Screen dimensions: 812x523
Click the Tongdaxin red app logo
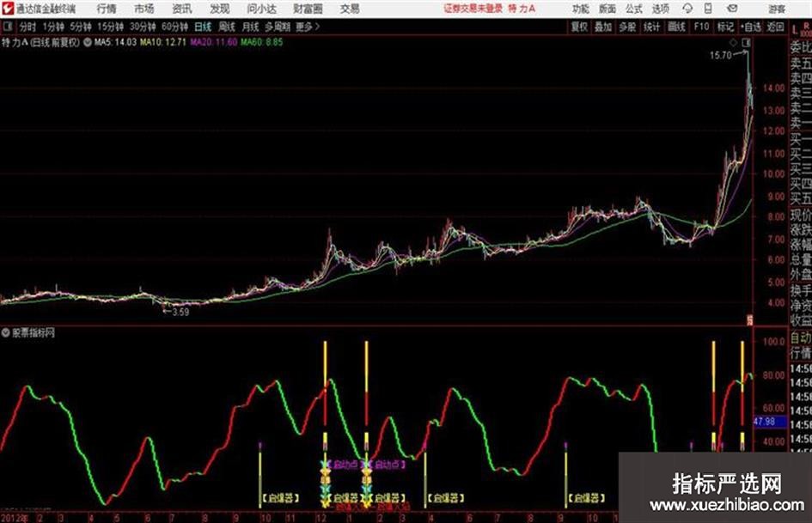point(7,9)
